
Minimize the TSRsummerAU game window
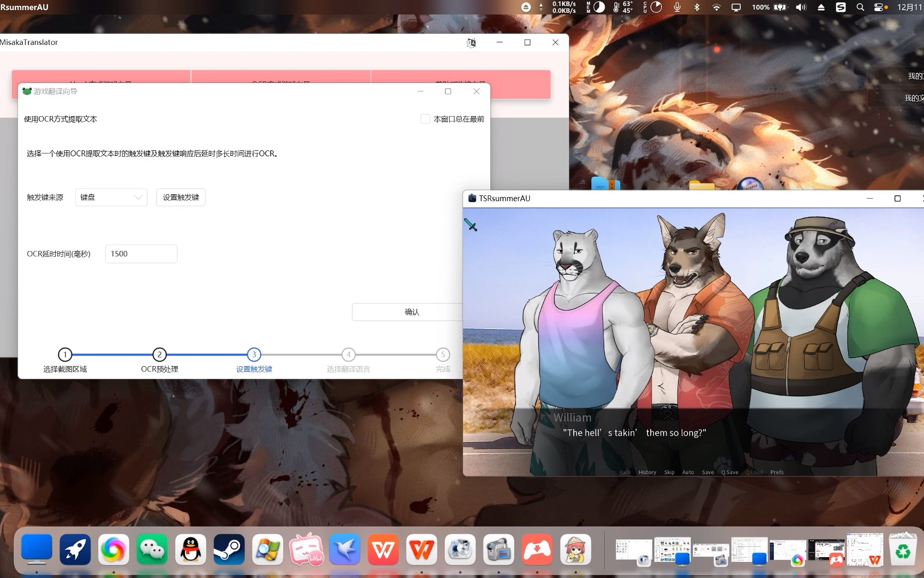click(869, 199)
